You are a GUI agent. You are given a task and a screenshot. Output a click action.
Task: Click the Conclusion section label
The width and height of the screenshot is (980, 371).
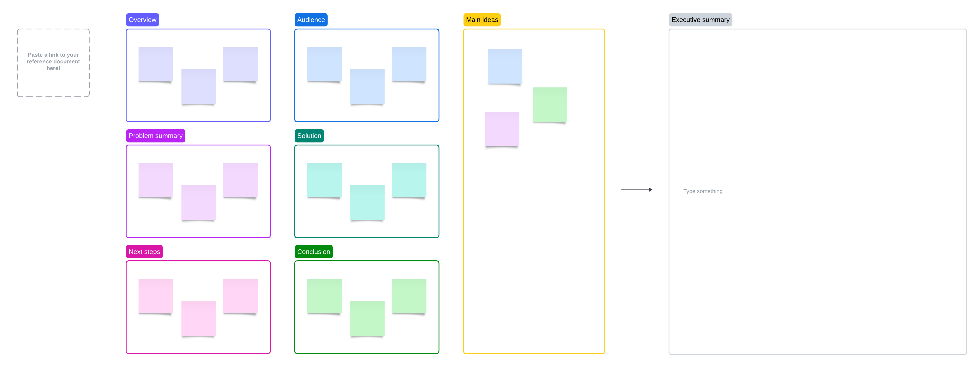point(314,251)
